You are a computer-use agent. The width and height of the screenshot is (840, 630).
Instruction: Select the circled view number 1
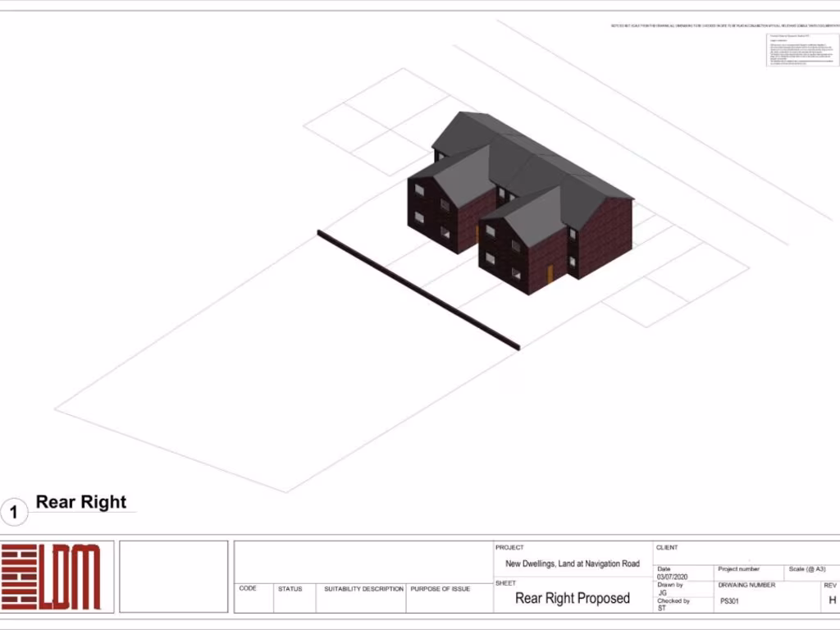(13, 513)
